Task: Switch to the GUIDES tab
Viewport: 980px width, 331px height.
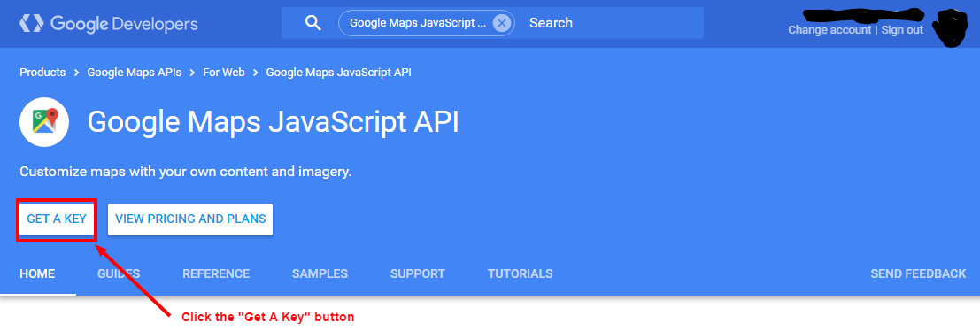Action: (x=119, y=273)
